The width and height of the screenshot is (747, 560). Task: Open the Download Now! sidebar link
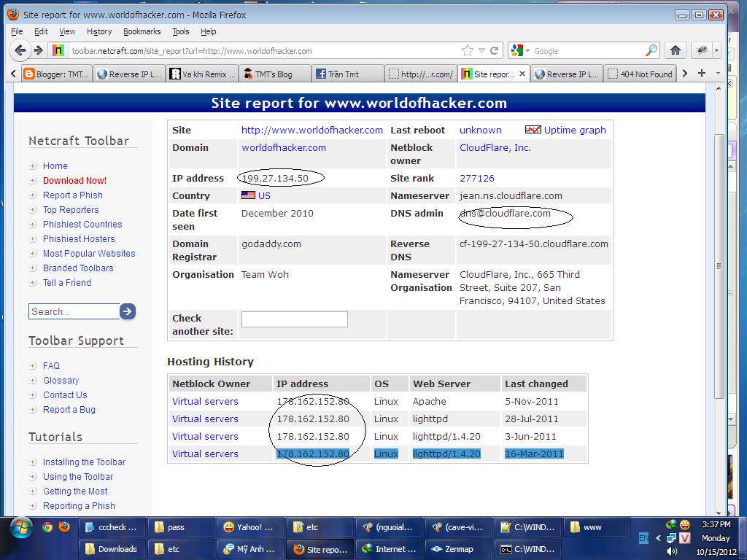(x=75, y=181)
